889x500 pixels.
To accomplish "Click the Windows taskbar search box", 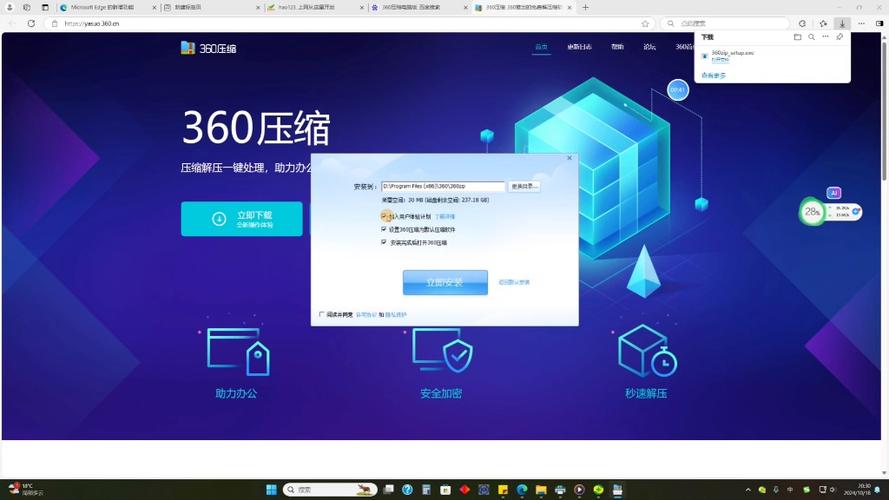I will coord(330,489).
